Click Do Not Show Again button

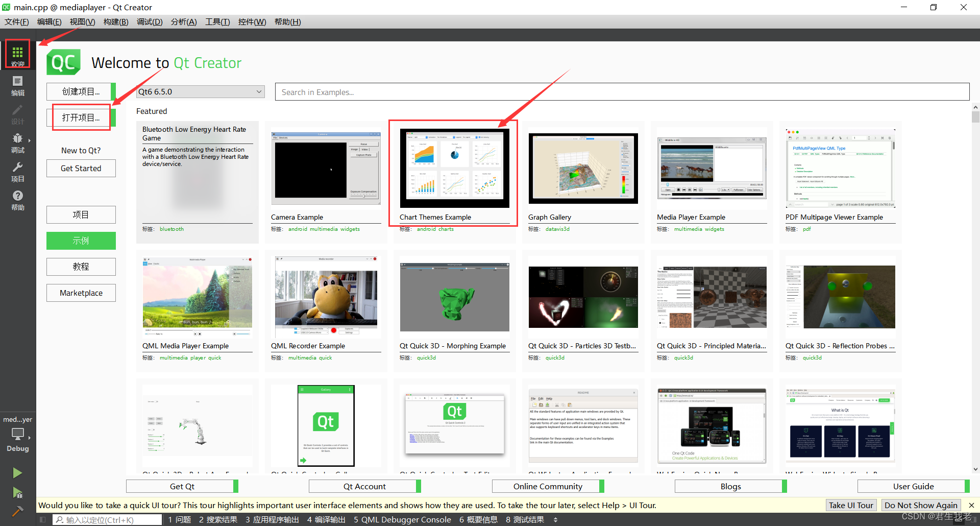pos(921,505)
